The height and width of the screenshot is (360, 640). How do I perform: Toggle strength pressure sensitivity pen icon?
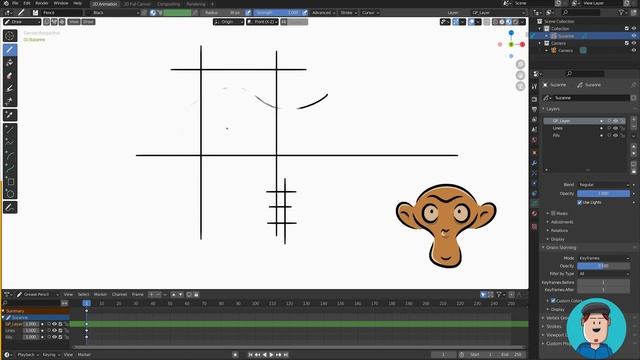click(x=305, y=13)
